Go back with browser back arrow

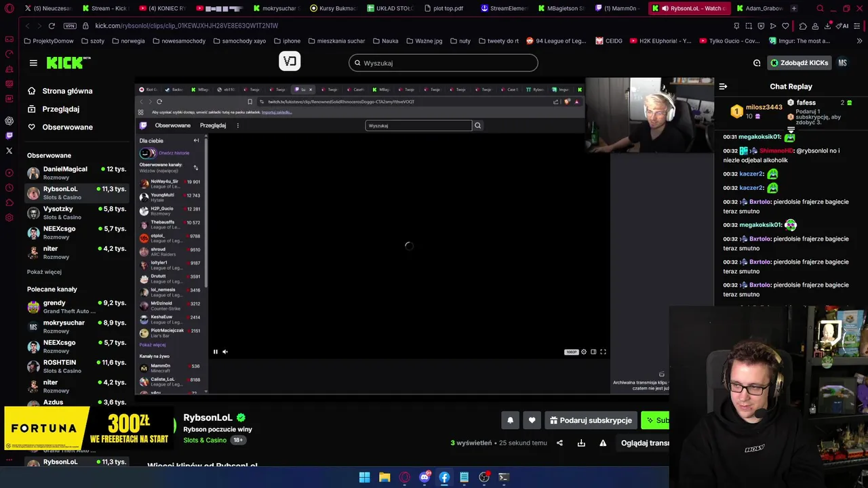point(27,26)
